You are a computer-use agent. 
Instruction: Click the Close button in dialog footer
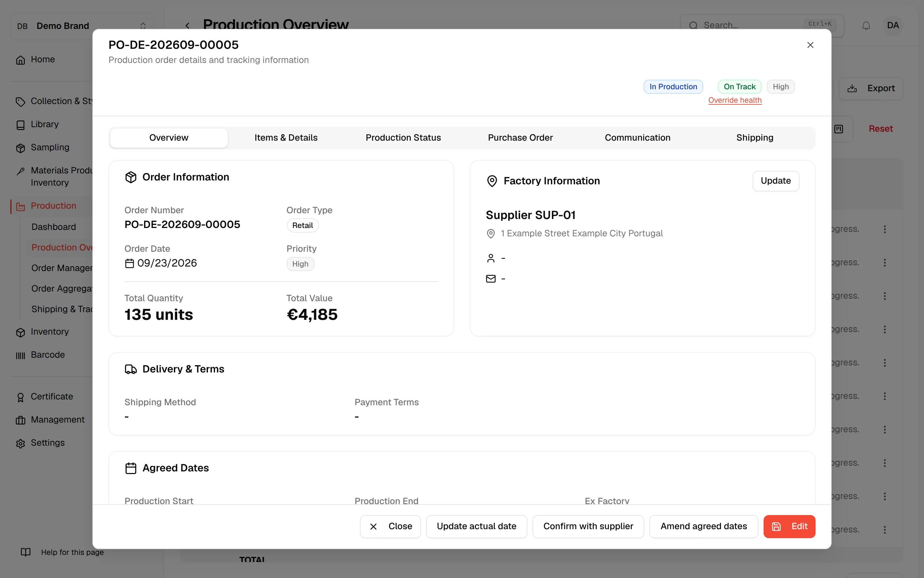tap(390, 526)
